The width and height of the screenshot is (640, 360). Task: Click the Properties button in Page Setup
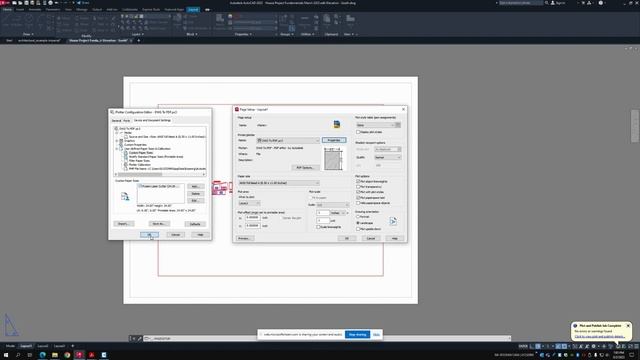[334, 140]
